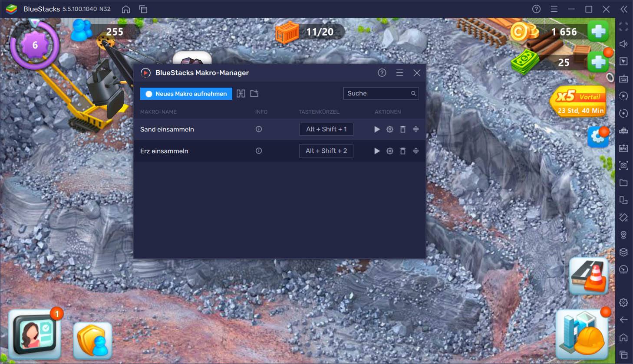This screenshot has height=364, width=633.
Task: Show info for 'Erz einsammeln' macro
Action: point(259,151)
